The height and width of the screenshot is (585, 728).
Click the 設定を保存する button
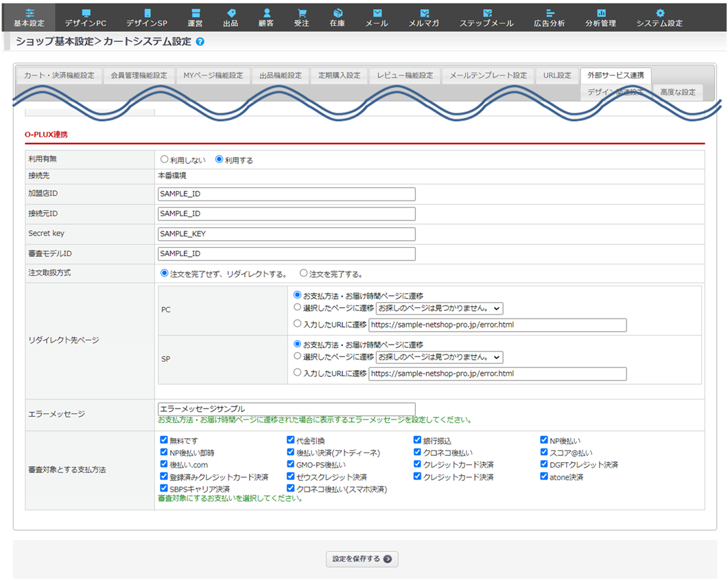click(362, 559)
